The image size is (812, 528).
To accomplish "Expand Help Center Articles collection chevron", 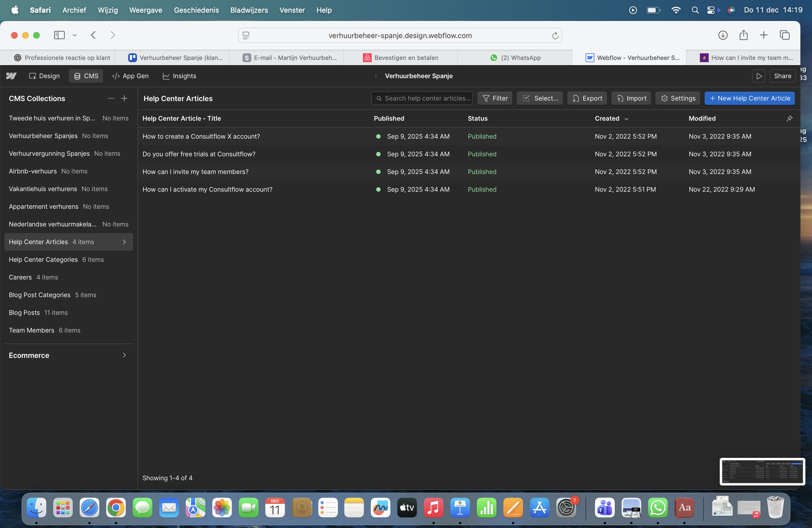I will click(x=124, y=242).
